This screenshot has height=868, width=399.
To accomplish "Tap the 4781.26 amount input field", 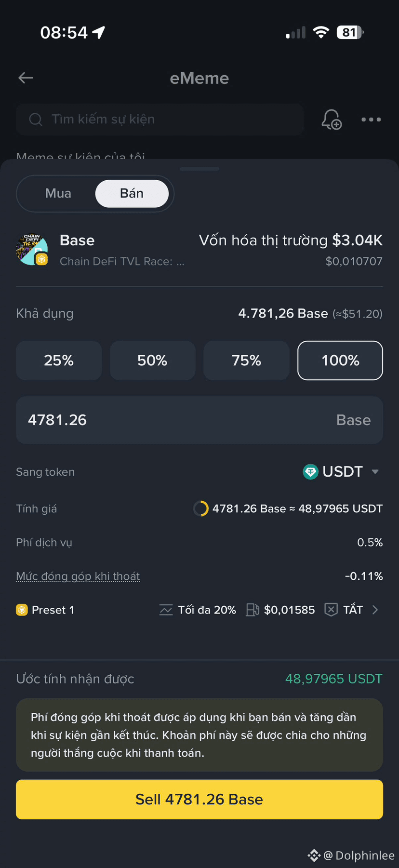I will coord(199,420).
